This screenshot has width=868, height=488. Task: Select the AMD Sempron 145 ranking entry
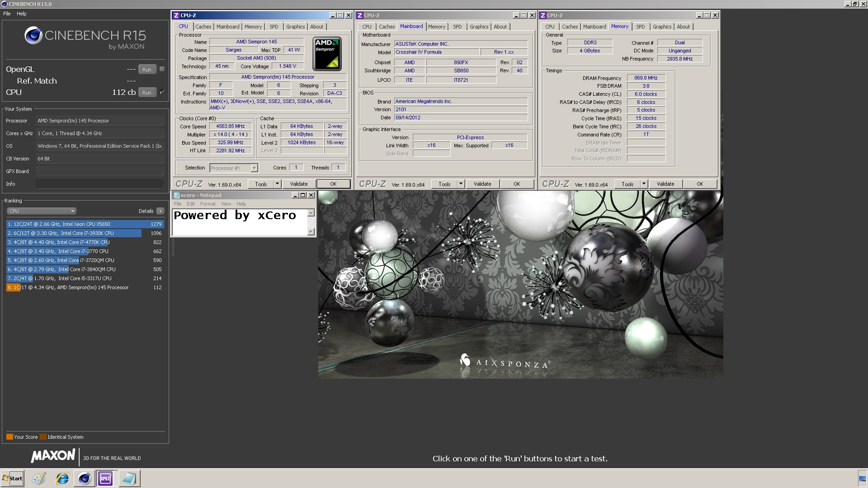tap(85, 287)
